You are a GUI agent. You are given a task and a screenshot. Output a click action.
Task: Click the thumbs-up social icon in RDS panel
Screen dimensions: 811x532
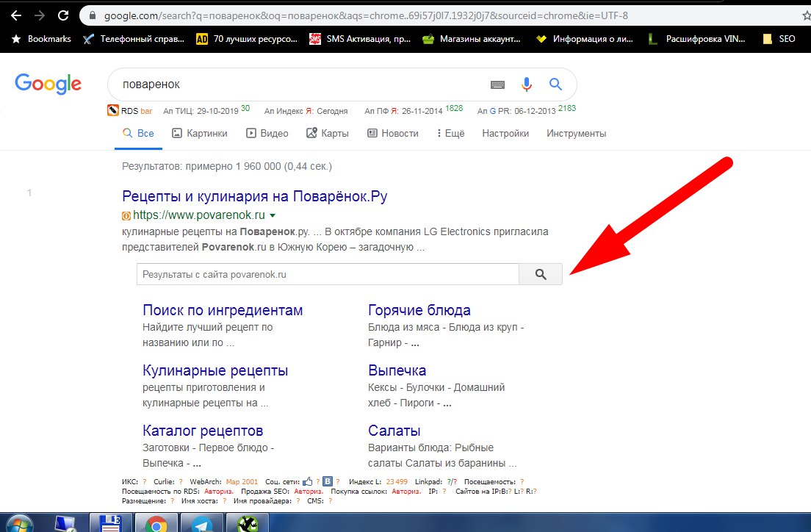(x=308, y=481)
